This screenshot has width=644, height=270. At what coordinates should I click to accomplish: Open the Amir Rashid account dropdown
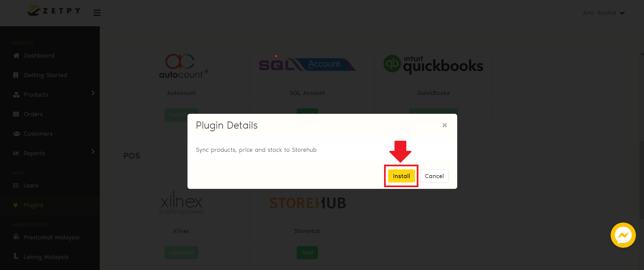pos(604,13)
